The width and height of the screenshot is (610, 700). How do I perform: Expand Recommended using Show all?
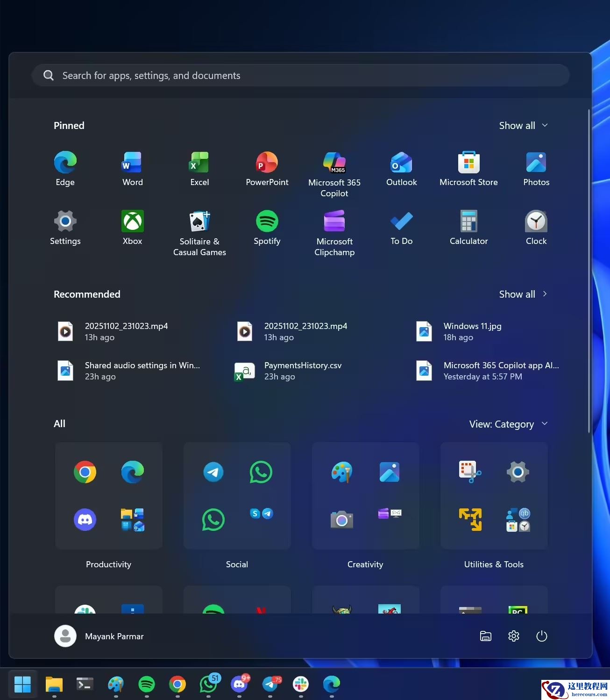tap(523, 294)
